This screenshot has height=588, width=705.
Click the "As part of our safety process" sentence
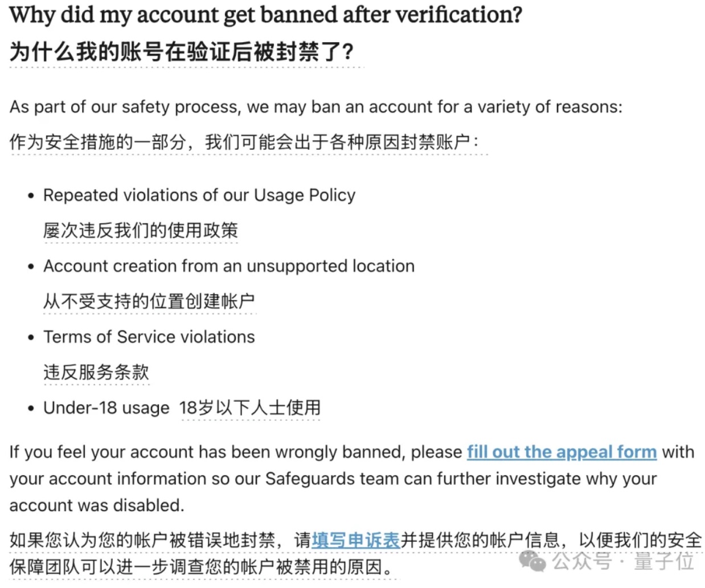(316, 107)
